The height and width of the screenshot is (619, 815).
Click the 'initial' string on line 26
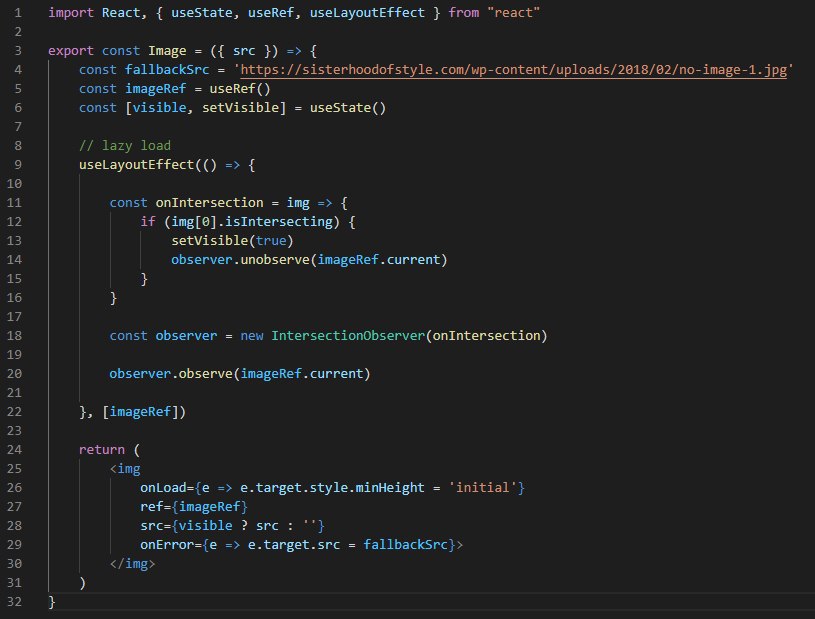pos(482,488)
